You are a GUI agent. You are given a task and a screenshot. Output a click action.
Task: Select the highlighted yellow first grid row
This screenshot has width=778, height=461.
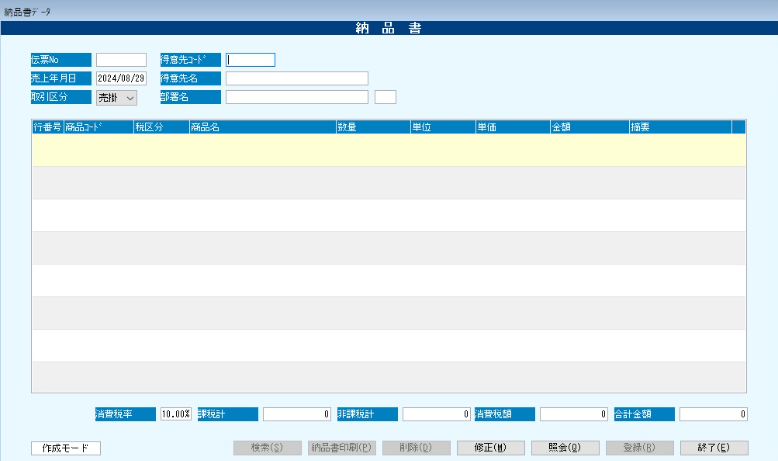(x=388, y=150)
